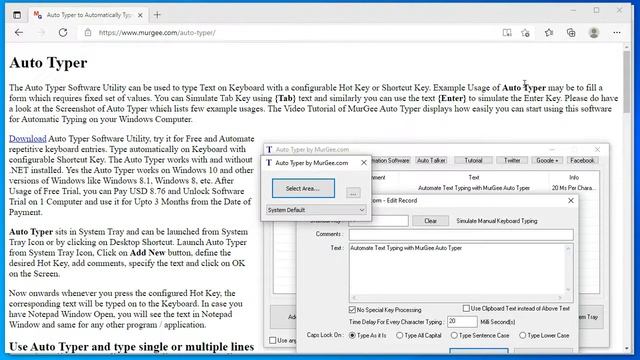Click the text box horizontal scrollbar

[x=457, y=298]
